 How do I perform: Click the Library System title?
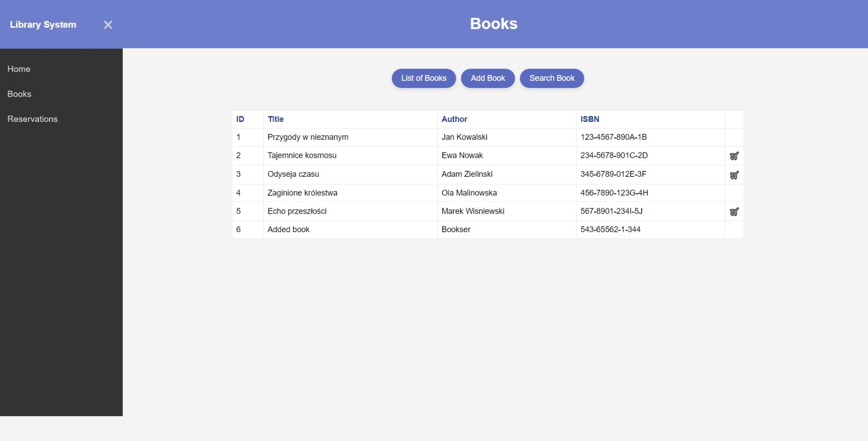click(x=43, y=24)
